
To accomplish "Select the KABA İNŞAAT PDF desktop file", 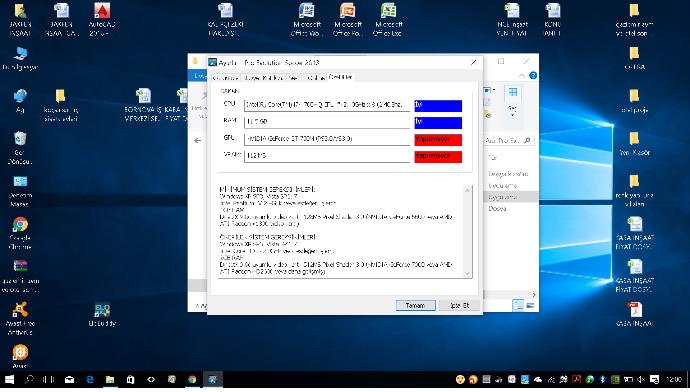I will (x=634, y=314).
